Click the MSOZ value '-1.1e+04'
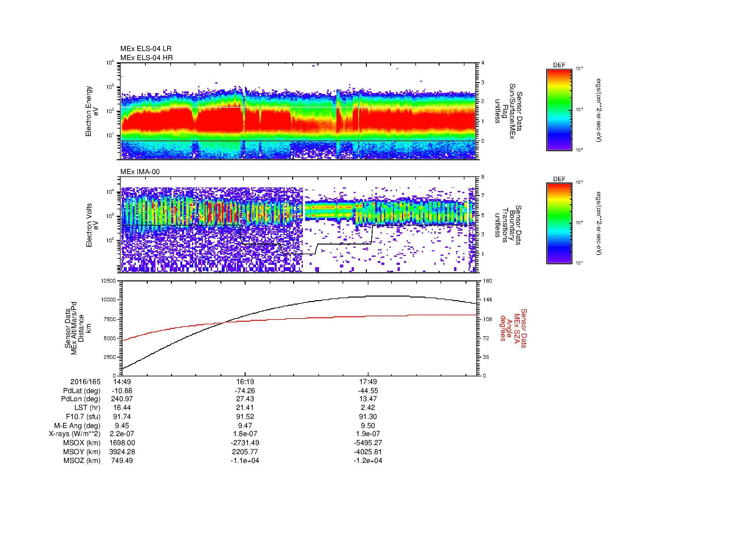Image resolution: width=756 pixels, height=534 pixels. 245,461
